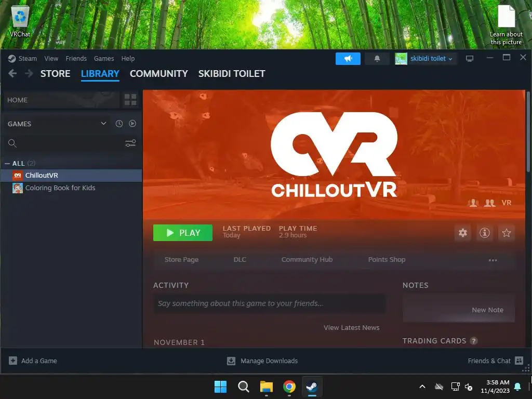The height and width of the screenshot is (399, 532).
Task: Open the Games menu
Action: point(104,58)
